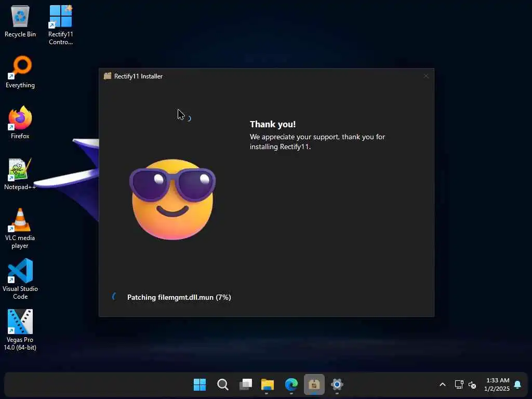The image size is (532, 399).
Task: Open the notifications bell icon
Action: pos(517,384)
